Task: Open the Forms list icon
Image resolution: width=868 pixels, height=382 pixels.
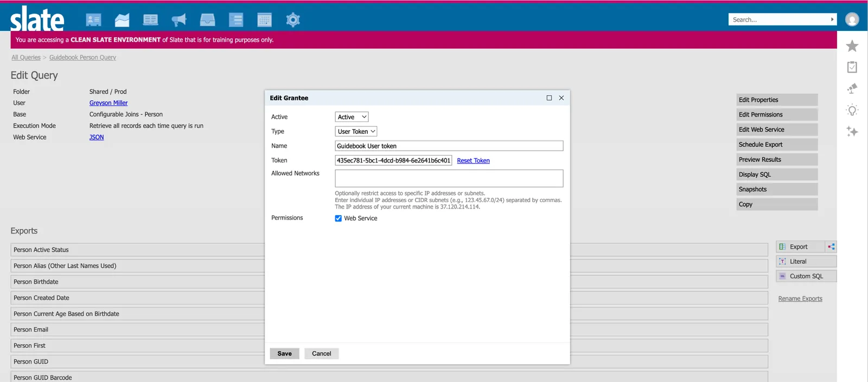Action: tap(236, 20)
